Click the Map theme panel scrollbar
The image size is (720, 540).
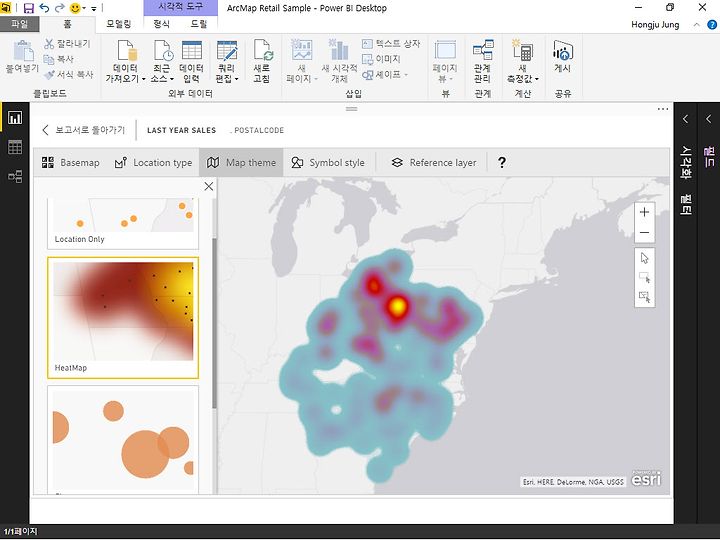coord(214,323)
